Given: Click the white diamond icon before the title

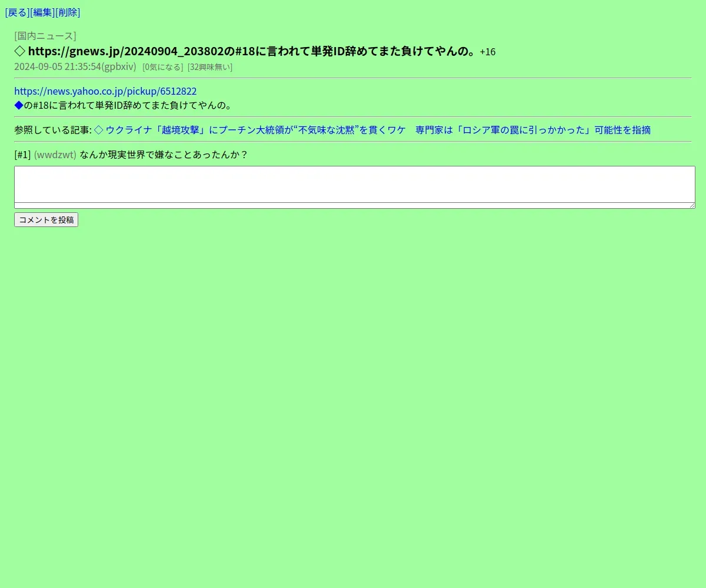Looking at the screenshot, I should click(x=19, y=51).
